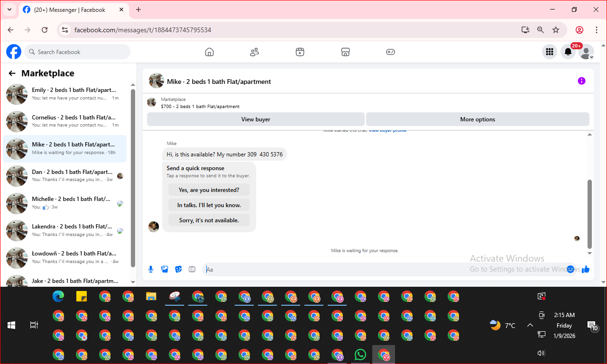607x364 pixels.
Task: Show hidden system tray icons
Action: tap(530, 325)
